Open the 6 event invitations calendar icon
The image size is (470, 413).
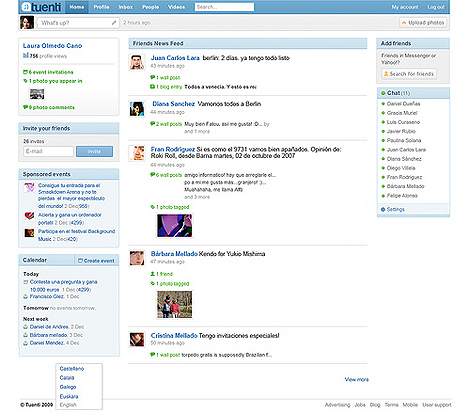coord(25,72)
